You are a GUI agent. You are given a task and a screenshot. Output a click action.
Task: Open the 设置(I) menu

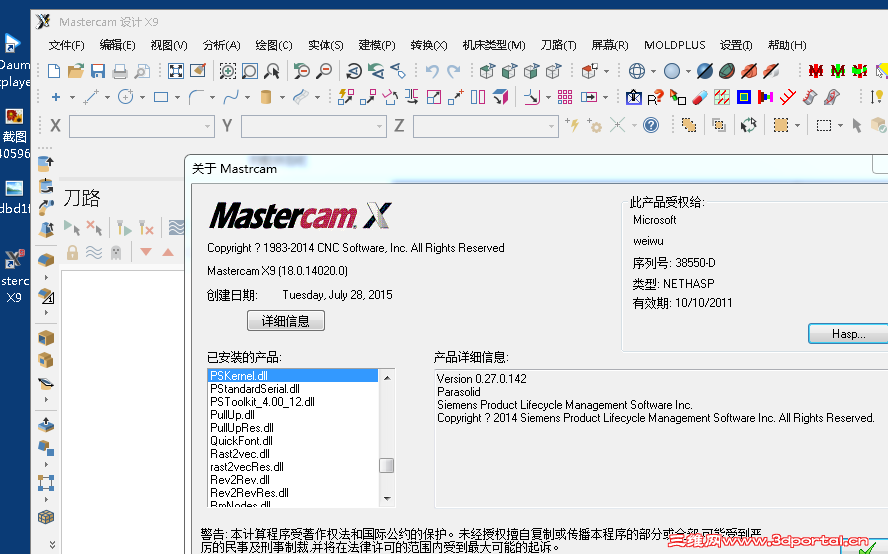tap(736, 45)
